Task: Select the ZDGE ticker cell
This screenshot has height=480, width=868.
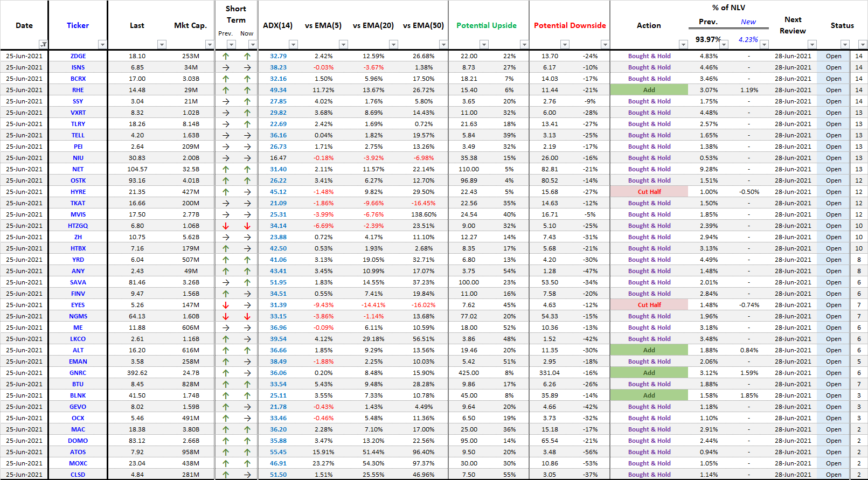Action: [x=78, y=56]
